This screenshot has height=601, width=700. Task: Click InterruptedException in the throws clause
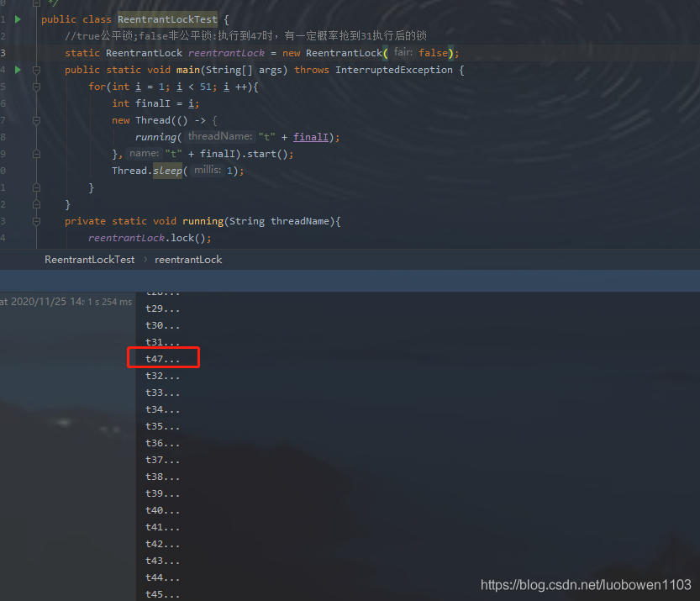point(394,70)
